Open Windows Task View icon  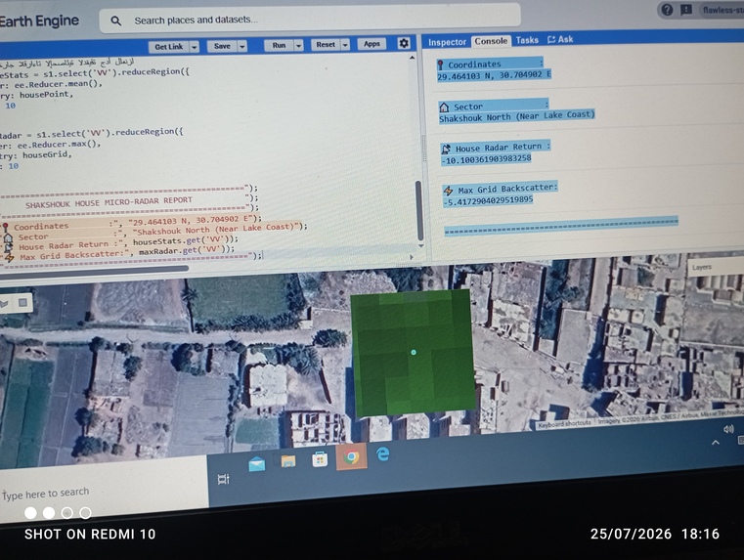pyautogui.click(x=224, y=479)
